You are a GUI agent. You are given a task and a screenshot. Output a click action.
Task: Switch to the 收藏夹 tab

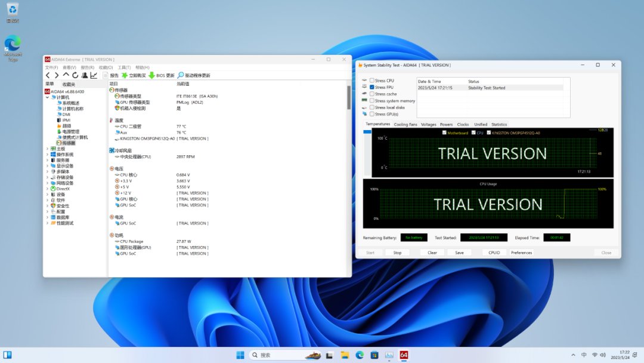[x=69, y=84]
